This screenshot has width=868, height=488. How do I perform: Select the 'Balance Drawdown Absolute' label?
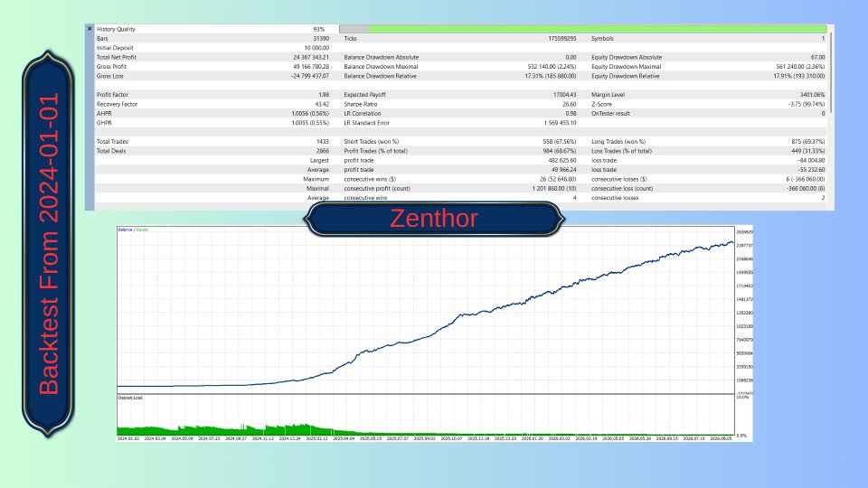click(382, 58)
